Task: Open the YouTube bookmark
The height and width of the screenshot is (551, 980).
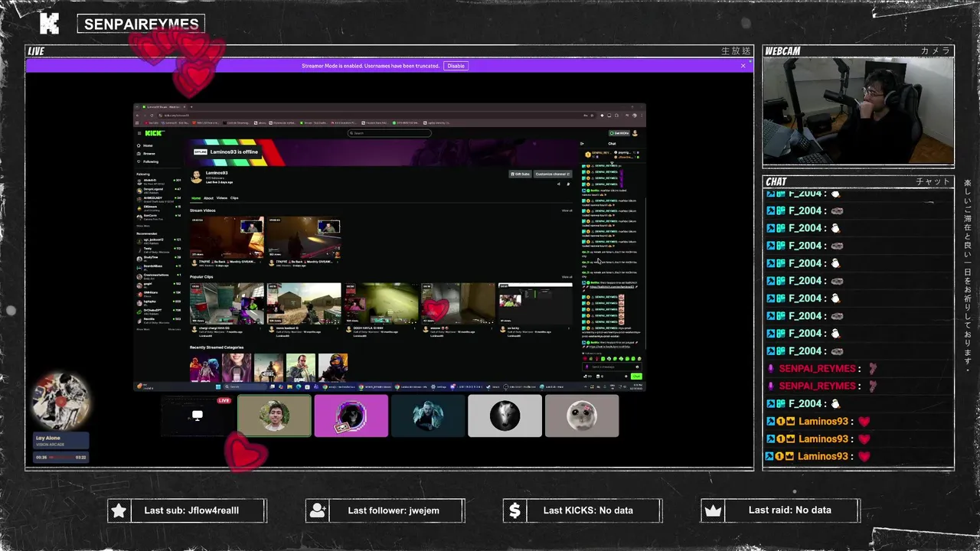Action: (x=152, y=123)
